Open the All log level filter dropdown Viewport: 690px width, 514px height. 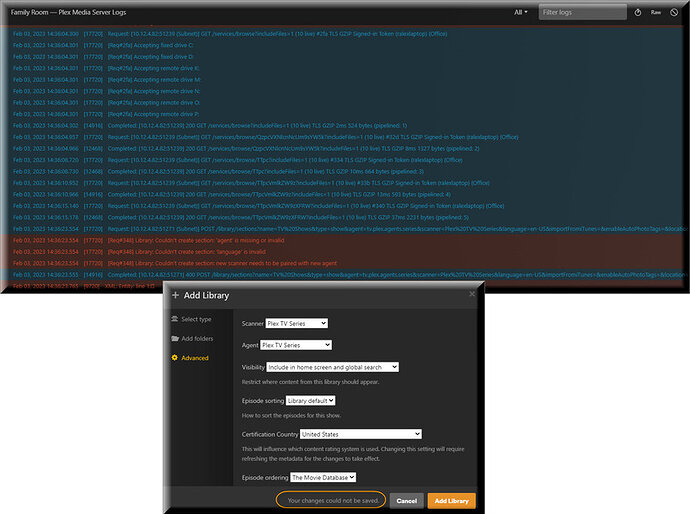tap(521, 12)
